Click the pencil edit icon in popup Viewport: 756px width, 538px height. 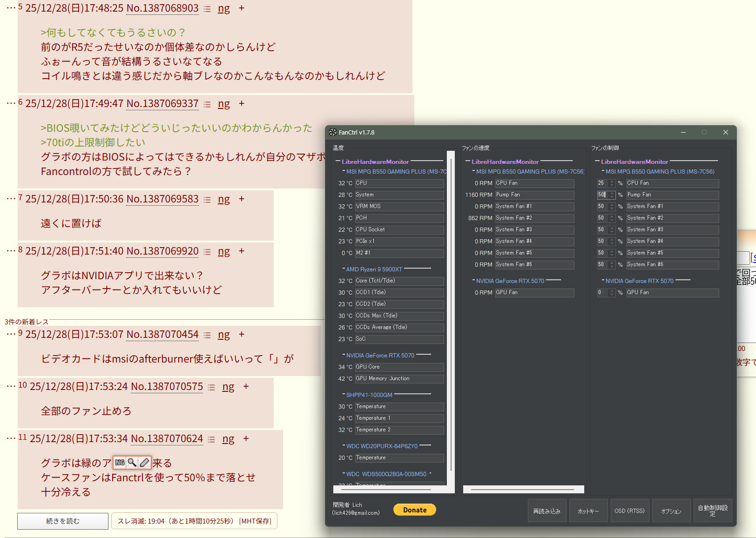pos(145,463)
